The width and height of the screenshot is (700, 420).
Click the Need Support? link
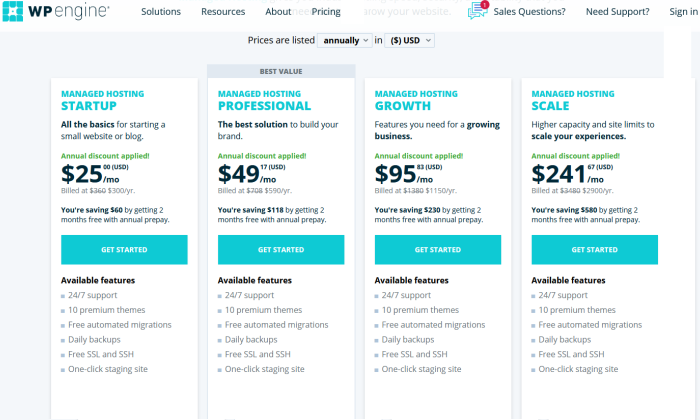617,12
